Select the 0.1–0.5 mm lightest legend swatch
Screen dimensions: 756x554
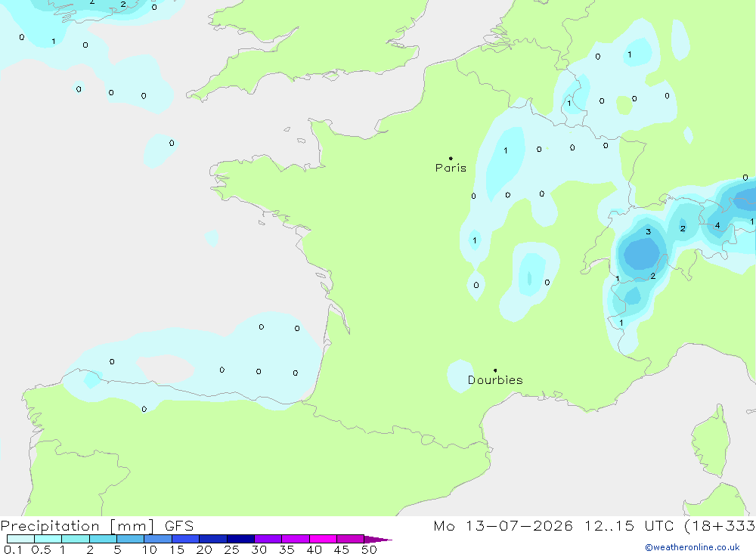tap(20, 539)
